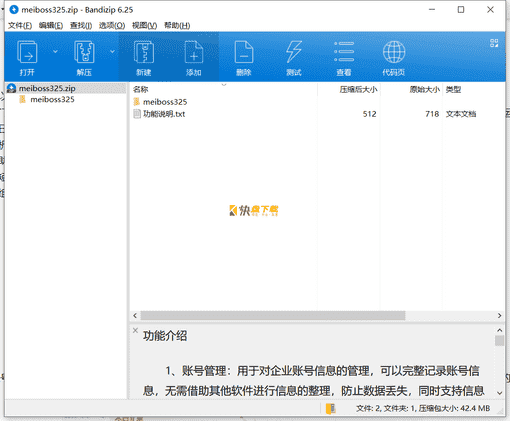The height and width of the screenshot is (421, 510).
Task: Close the Bandizip window
Action: 490,10
